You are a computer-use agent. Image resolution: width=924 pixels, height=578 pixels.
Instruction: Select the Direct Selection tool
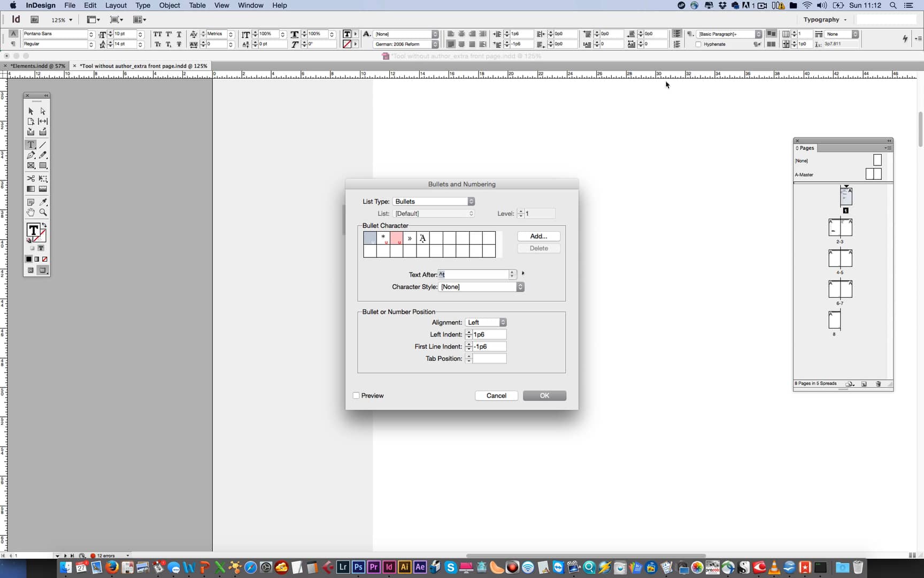click(43, 111)
